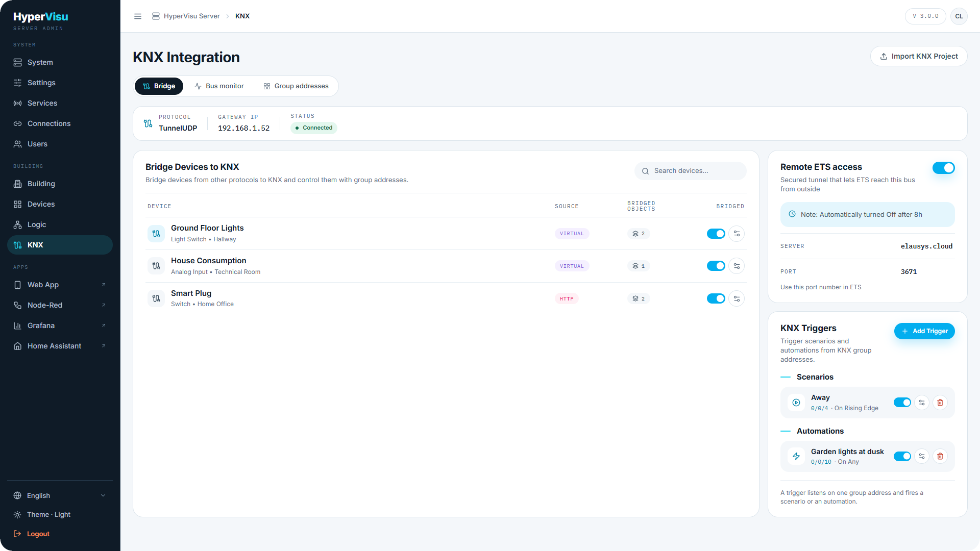Open settings for House Consumption bridge
The width and height of the screenshot is (980, 551).
[737, 266]
